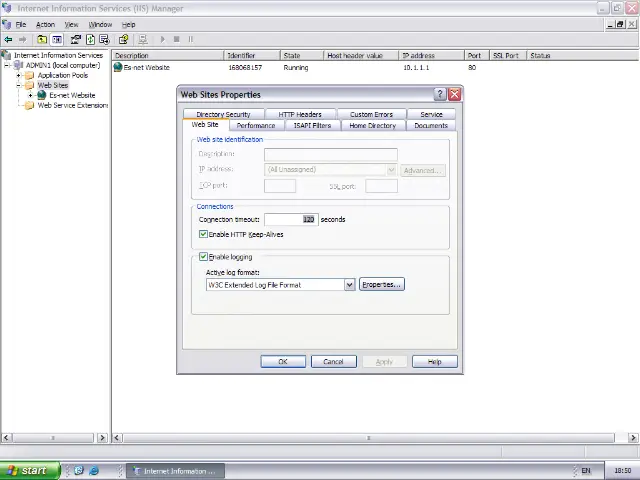Select Web Sites in the tree
This screenshot has height=480, width=640.
pos(53,85)
